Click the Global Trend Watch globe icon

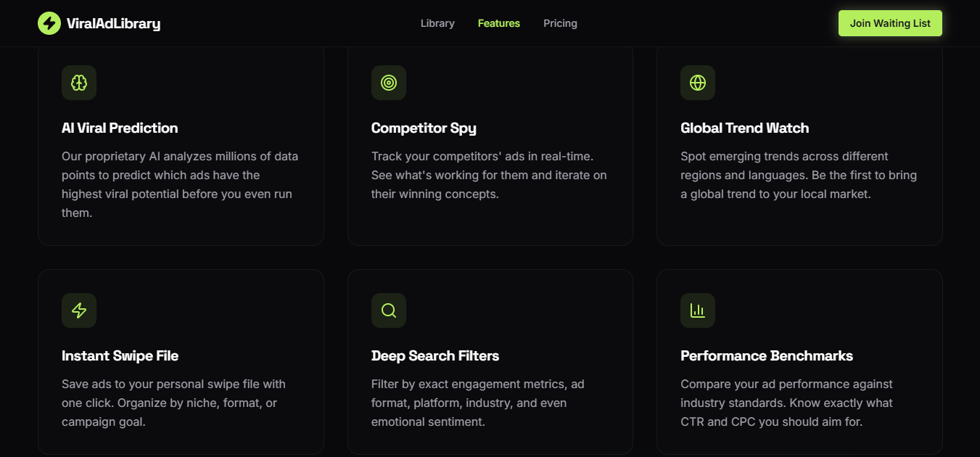coord(697,83)
